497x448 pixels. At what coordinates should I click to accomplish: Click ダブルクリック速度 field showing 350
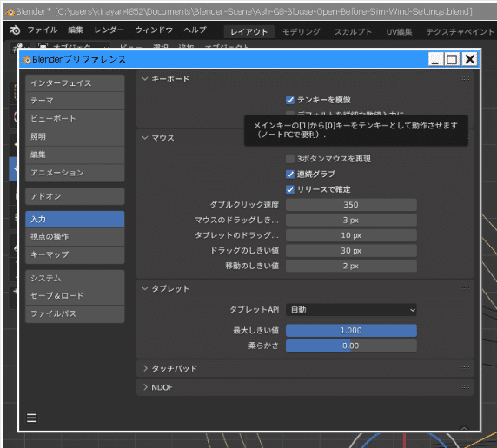point(351,205)
